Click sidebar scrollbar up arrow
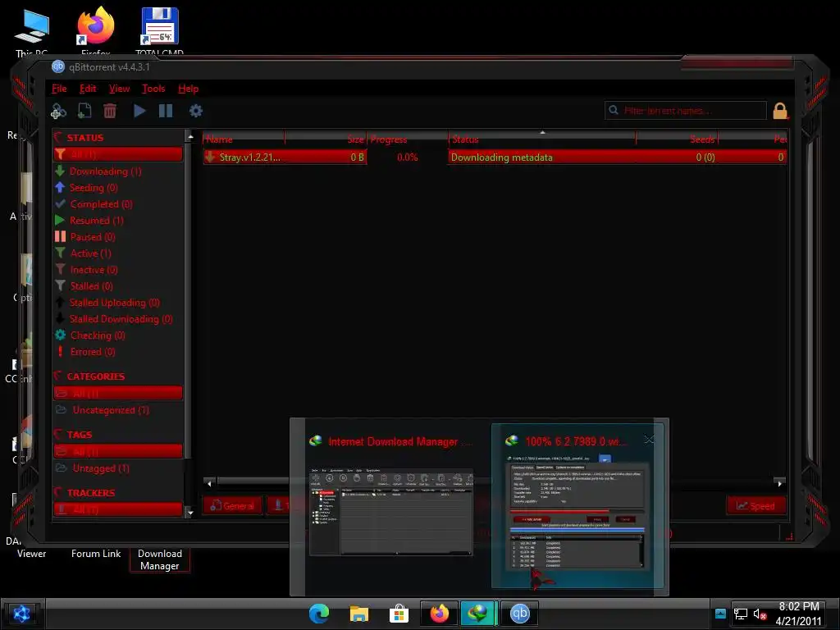 click(x=189, y=137)
